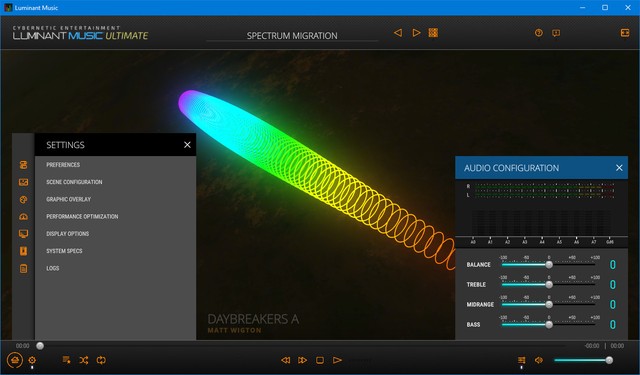The image size is (640, 375).
Task: Click the remaining time -00:00 display
Action: pyautogui.click(x=591, y=346)
